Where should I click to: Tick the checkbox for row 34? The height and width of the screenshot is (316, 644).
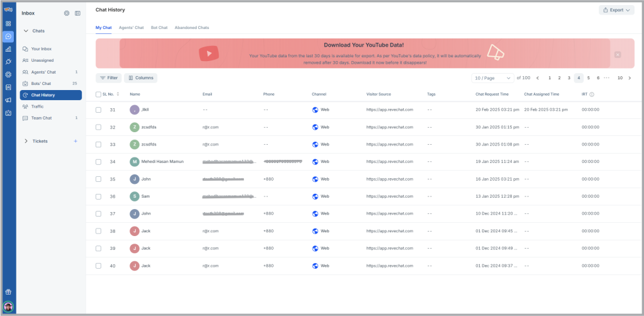click(98, 162)
